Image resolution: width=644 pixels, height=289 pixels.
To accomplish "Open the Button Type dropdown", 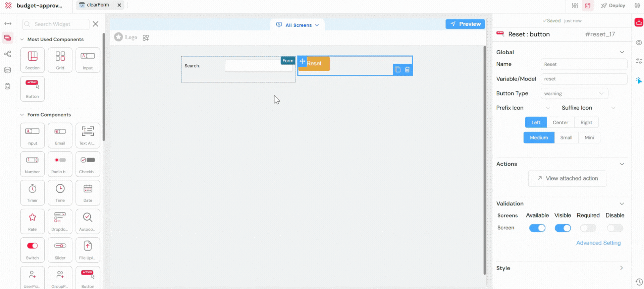I will [x=574, y=94].
